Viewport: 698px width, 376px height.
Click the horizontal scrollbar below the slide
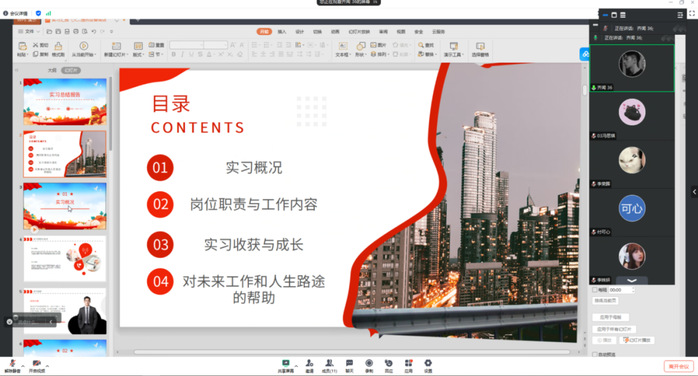[x=352, y=352]
